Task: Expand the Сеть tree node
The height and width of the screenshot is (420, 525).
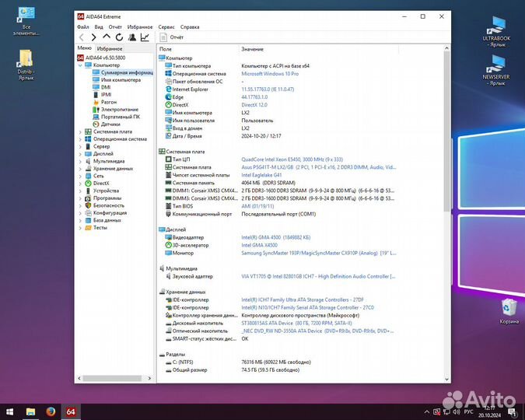Action: coord(80,177)
